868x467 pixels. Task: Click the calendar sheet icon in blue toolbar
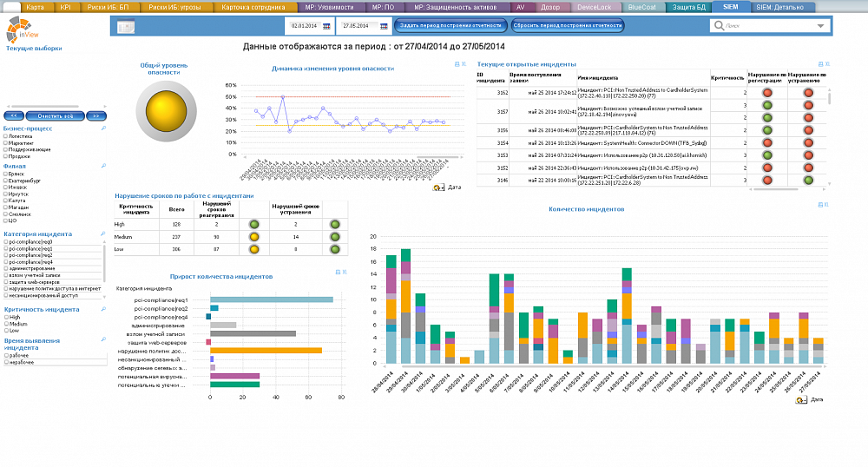[x=126, y=26]
